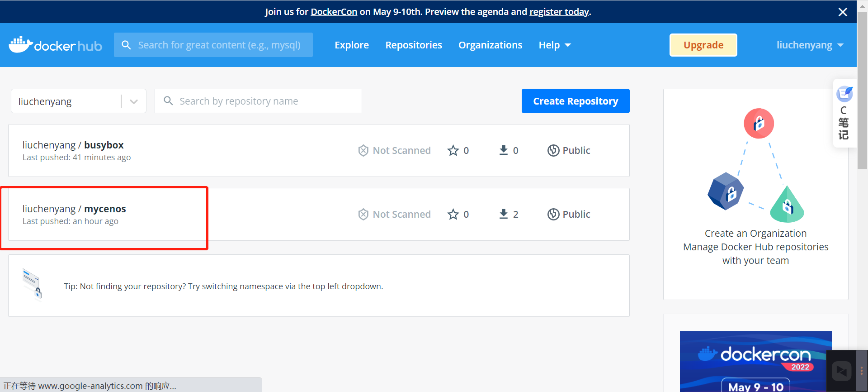This screenshot has height=392, width=868.
Task: Click the magnifier icon in the top search bar
Action: (127, 45)
